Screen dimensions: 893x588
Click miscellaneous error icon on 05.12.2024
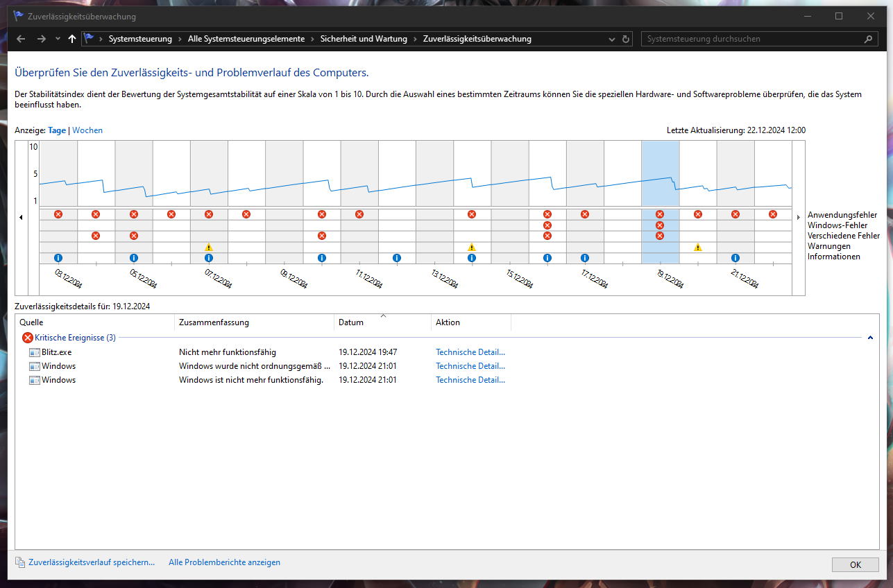134,236
